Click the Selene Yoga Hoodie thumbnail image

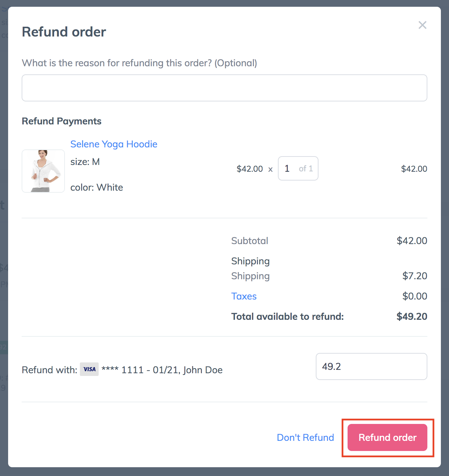click(x=43, y=171)
